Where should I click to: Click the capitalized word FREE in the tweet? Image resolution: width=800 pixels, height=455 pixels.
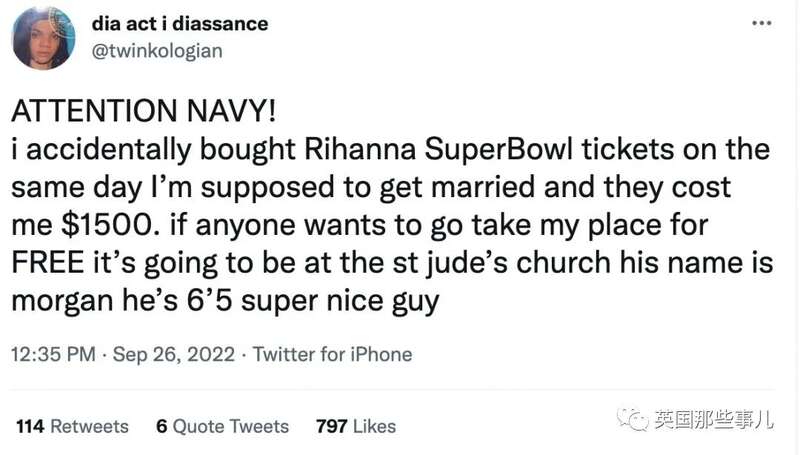(x=48, y=263)
